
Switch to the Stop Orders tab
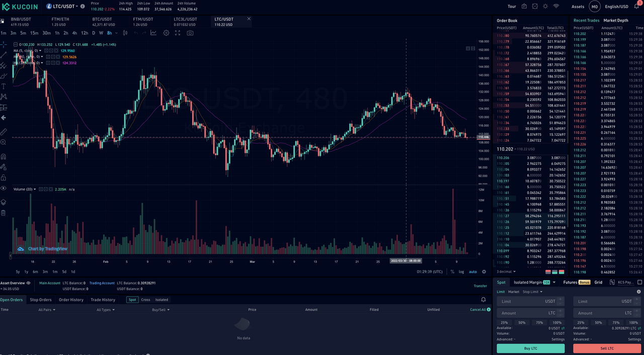pyautogui.click(x=41, y=300)
